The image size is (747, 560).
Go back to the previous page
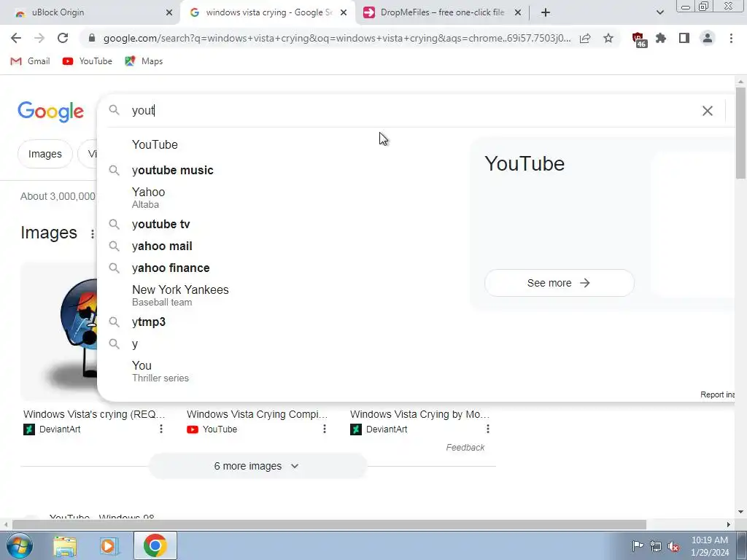16,38
